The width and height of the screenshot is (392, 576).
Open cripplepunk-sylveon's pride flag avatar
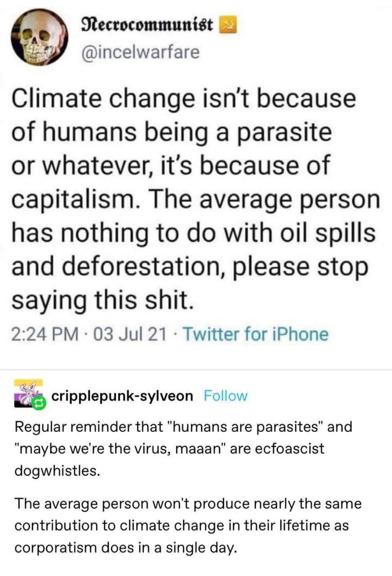[27, 393]
